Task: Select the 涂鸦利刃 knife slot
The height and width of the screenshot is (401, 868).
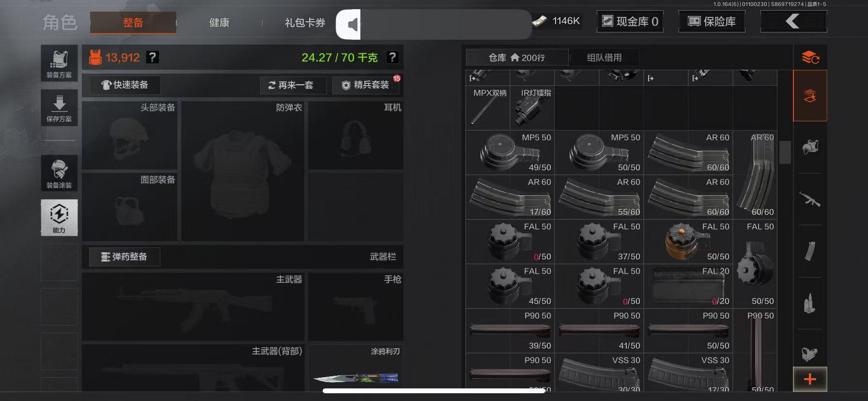Action: click(356, 368)
